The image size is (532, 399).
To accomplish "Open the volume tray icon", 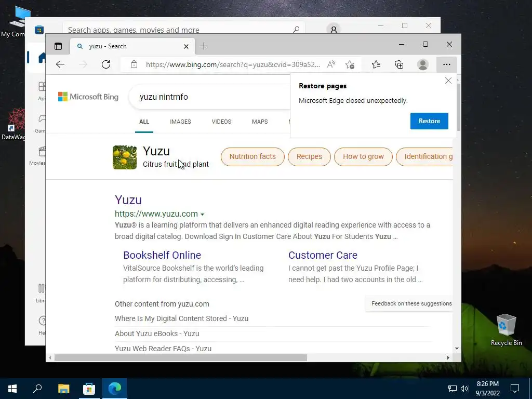I will click(x=464, y=389).
